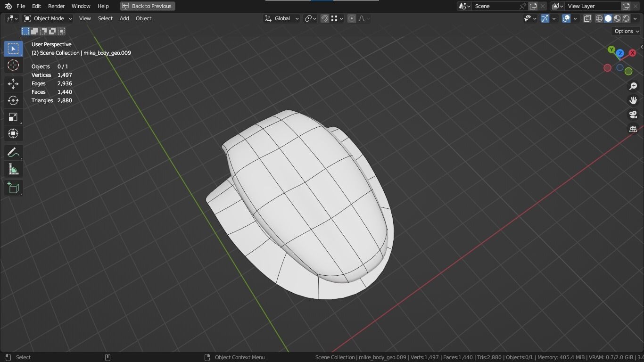
Task: Set selection mode to Set New
Action: (x=25, y=31)
